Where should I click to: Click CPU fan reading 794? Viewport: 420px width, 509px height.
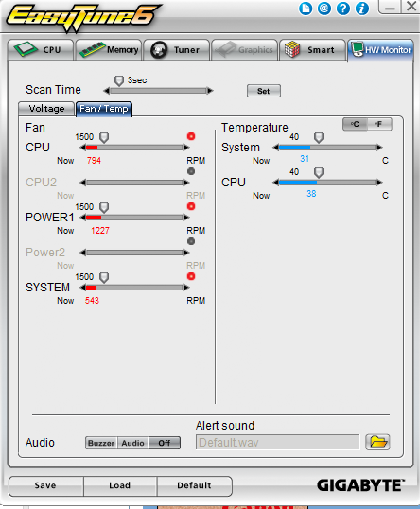[94, 161]
